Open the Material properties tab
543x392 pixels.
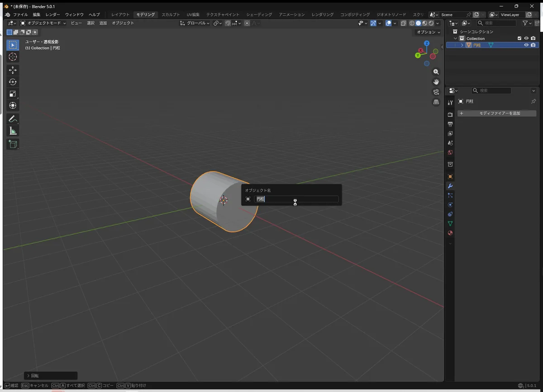click(x=450, y=233)
